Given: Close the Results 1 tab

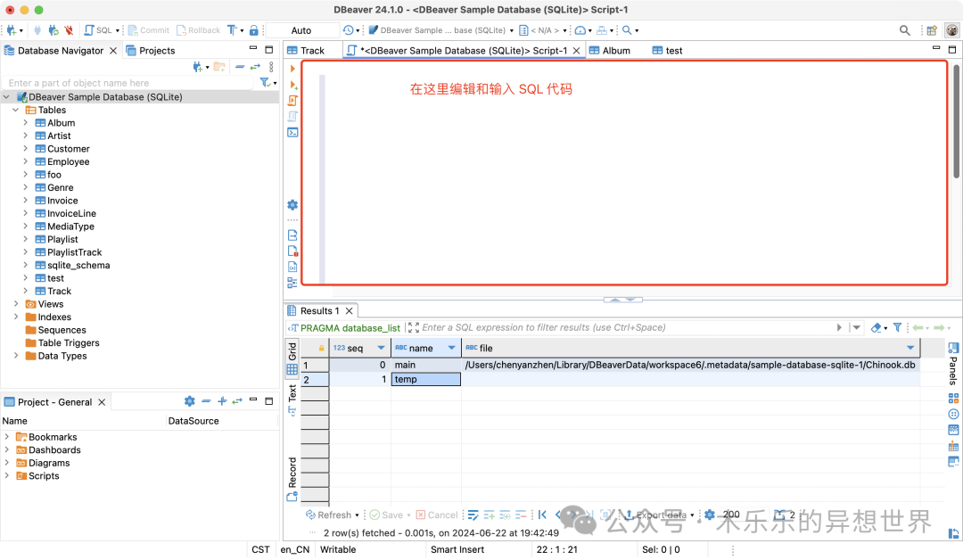Looking at the screenshot, I should click(349, 310).
